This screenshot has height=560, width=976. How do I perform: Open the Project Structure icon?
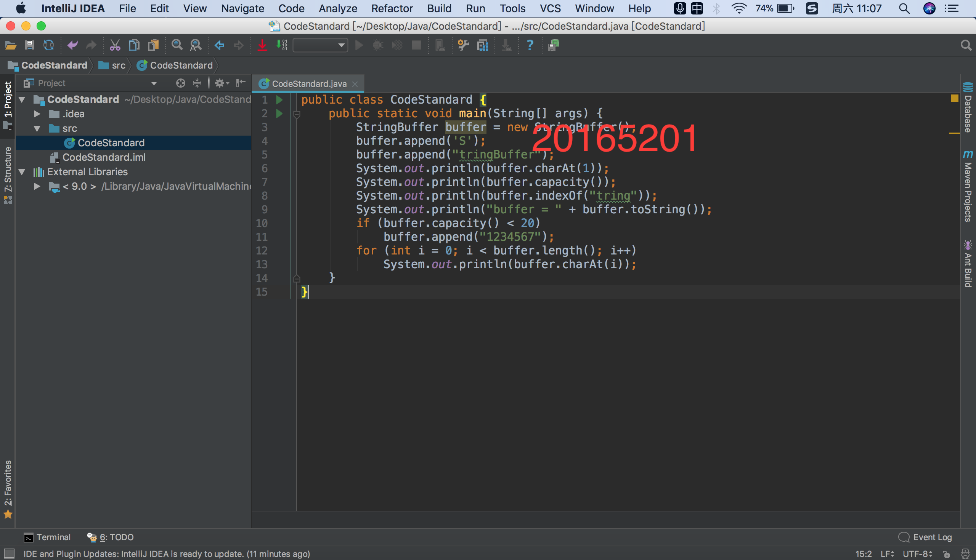[x=483, y=45]
